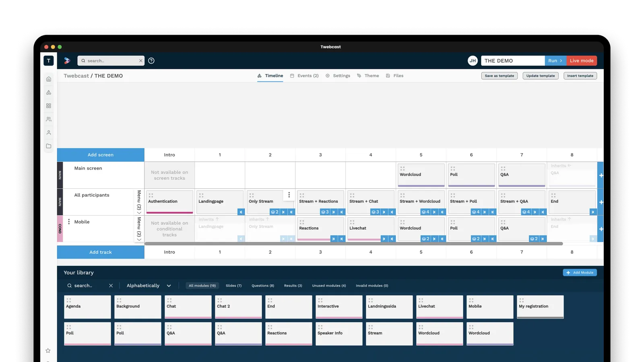Open the grid modules icon in left sidebar
The image size is (644, 362).
pos(49,106)
